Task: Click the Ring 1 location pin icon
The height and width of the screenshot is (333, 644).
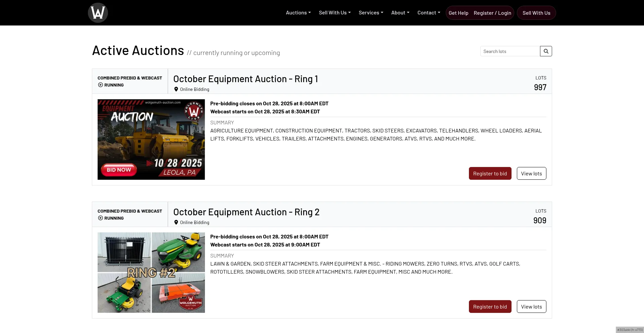Action: [176, 89]
